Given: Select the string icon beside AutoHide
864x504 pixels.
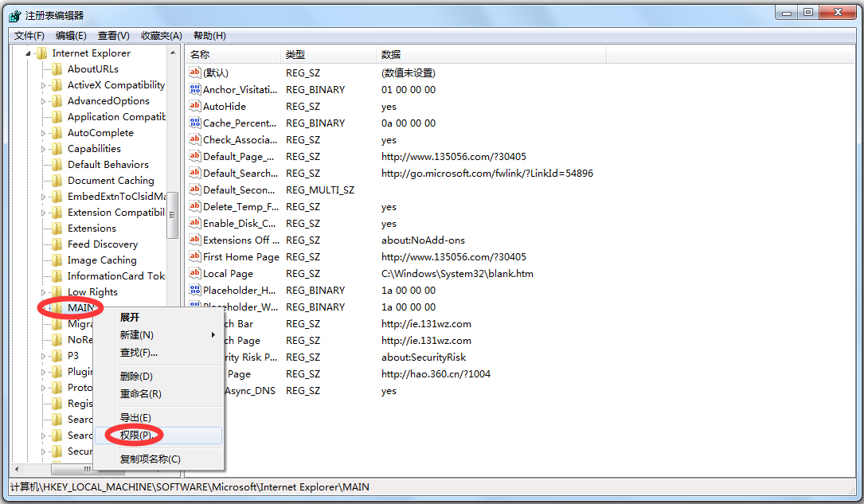Looking at the screenshot, I should coord(195,106).
